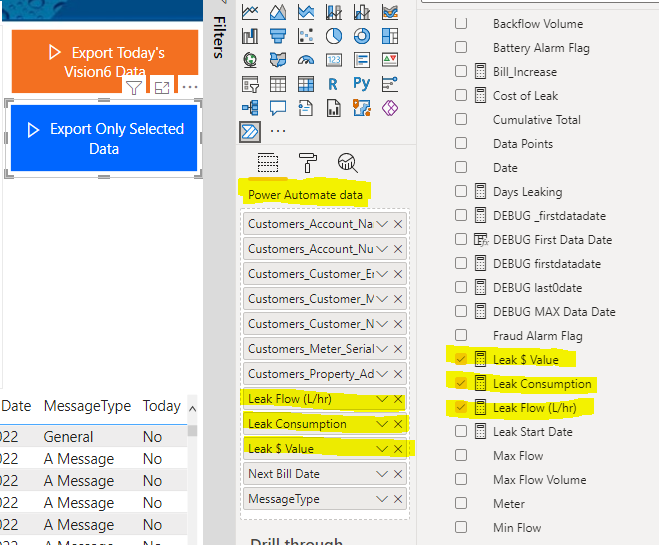Open the Leak Consumption well dropdown chevron
The image size is (659, 545).
[x=382, y=424]
